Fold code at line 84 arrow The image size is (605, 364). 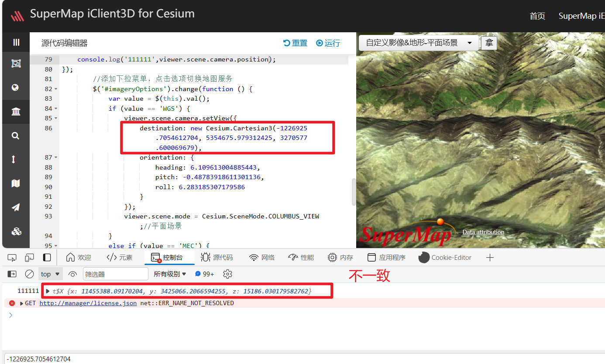coord(56,109)
